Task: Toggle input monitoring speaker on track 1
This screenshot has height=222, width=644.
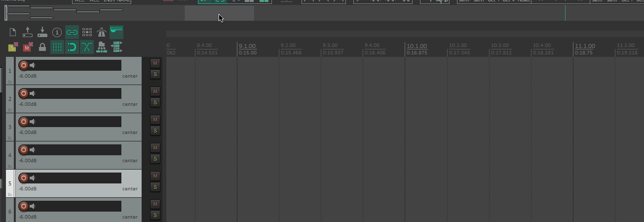Action: pyautogui.click(x=33, y=65)
